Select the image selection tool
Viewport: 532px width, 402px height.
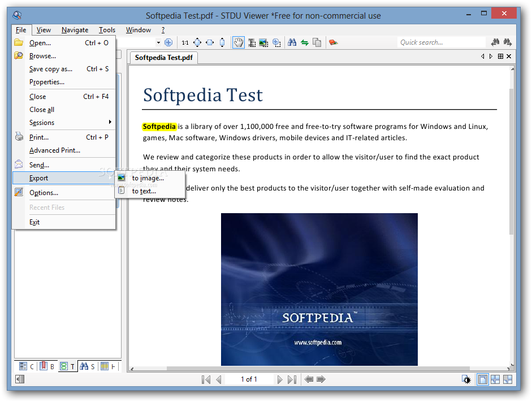tap(263, 42)
